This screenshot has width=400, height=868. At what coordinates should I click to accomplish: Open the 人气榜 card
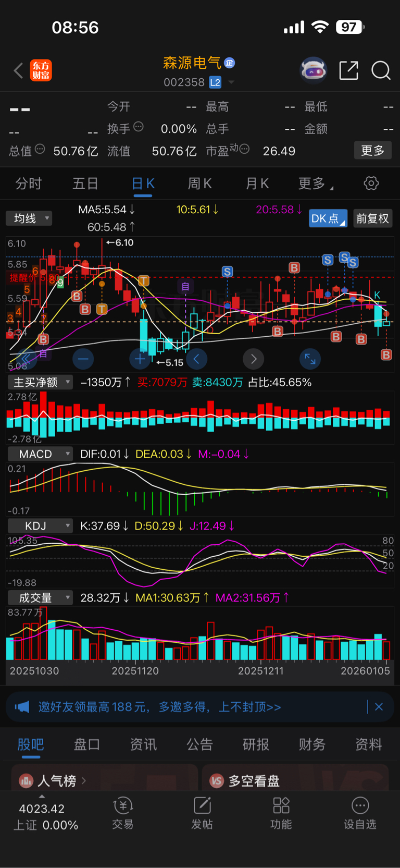pyautogui.click(x=105, y=778)
